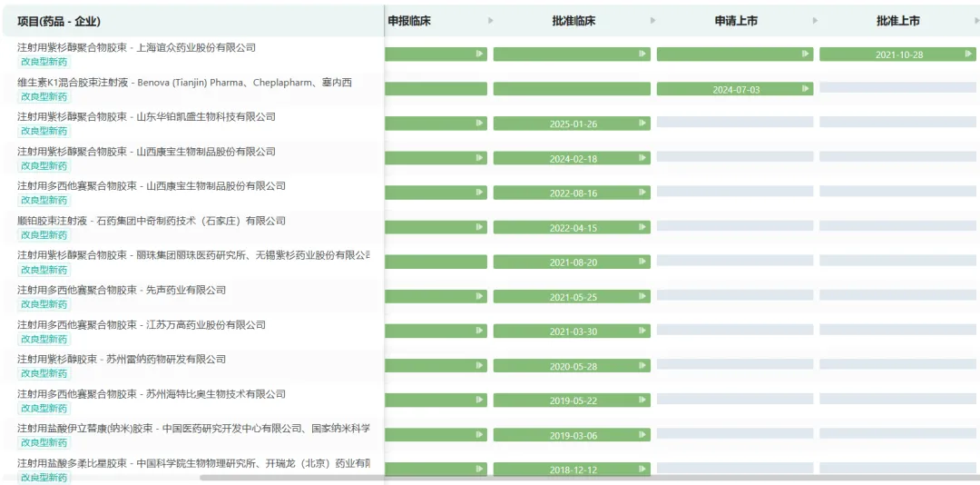Click the triangle arrow right of 申报临床 header
980x485 pixels.
(491, 21)
